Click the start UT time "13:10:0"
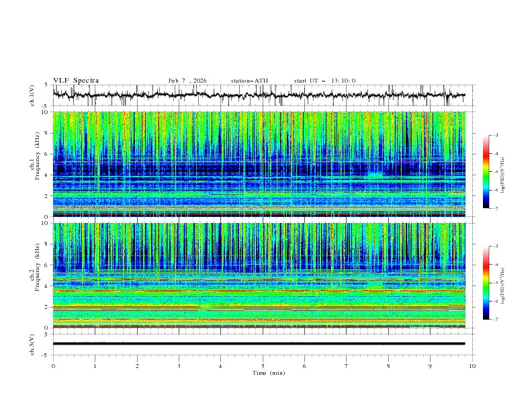Screen dimensions: 532x411 point(343,81)
